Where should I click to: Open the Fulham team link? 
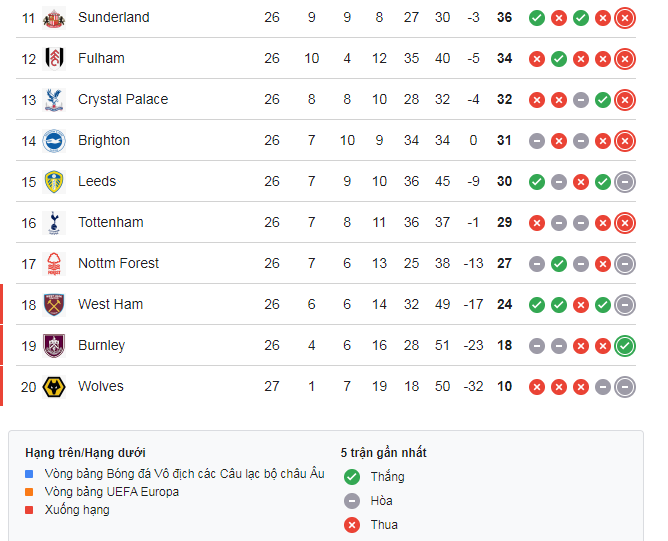101,58
